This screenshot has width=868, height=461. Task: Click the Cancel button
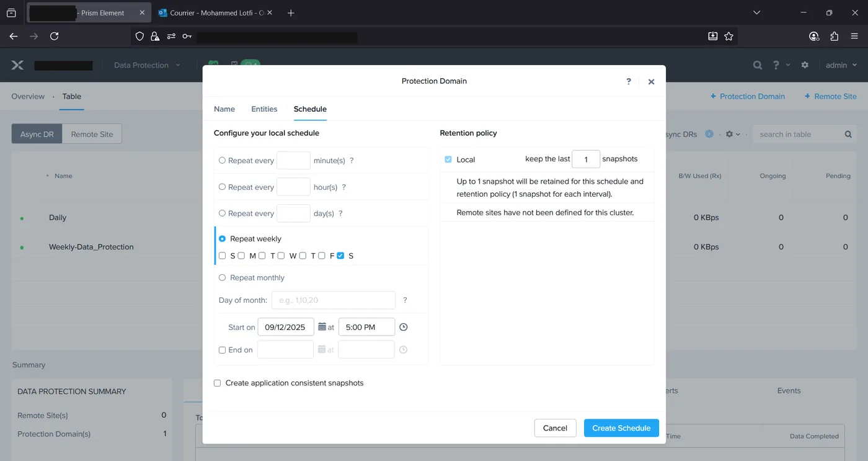tap(555, 428)
